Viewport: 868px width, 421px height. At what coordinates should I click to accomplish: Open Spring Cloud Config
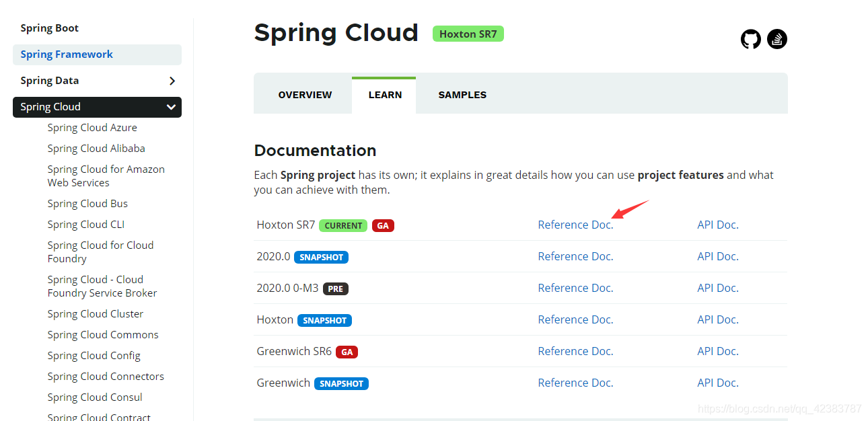coord(94,356)
